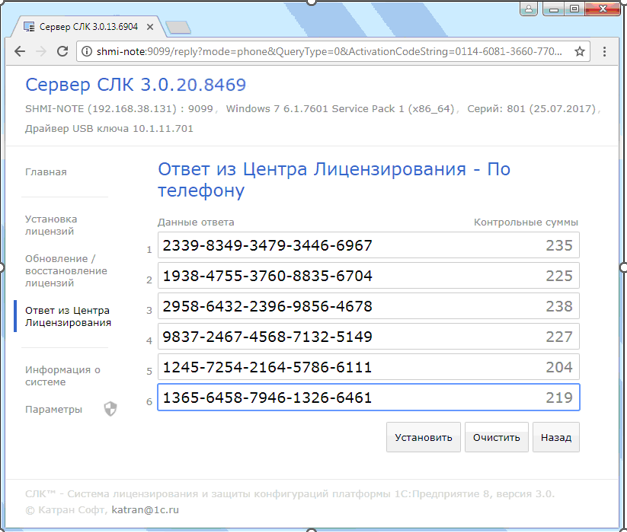
Task: Click the page title Ответ из Центра Лицензирования - По телефону
Action: (334, 180)
